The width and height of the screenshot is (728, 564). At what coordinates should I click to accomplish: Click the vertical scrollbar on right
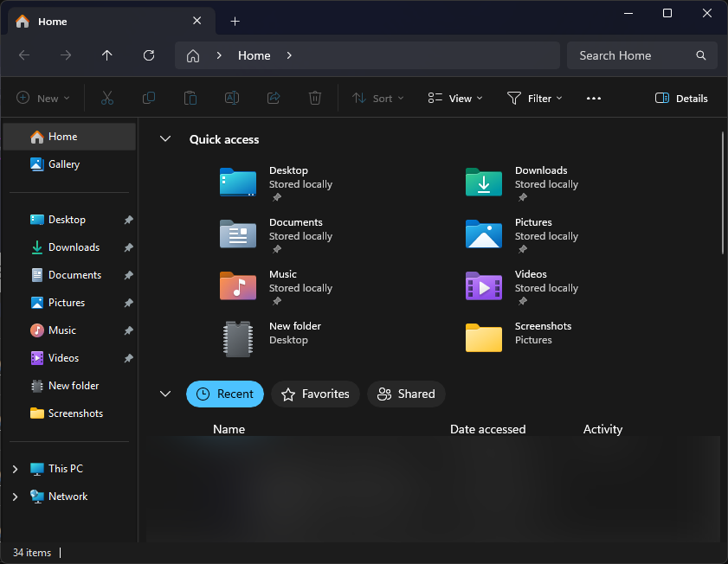[723, 193]
